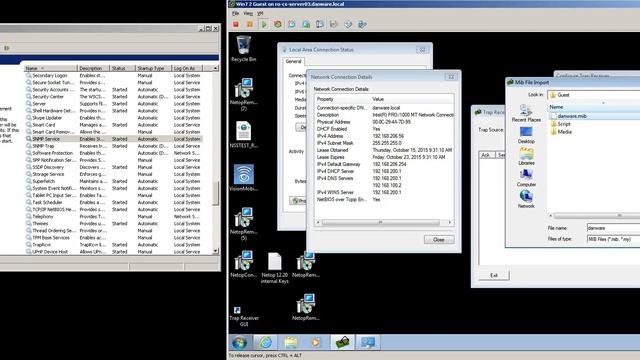The width and height of the screenshot is (640, 360).
Task: Click the orange Suspend toolbar icon
Action: (250, 24)
